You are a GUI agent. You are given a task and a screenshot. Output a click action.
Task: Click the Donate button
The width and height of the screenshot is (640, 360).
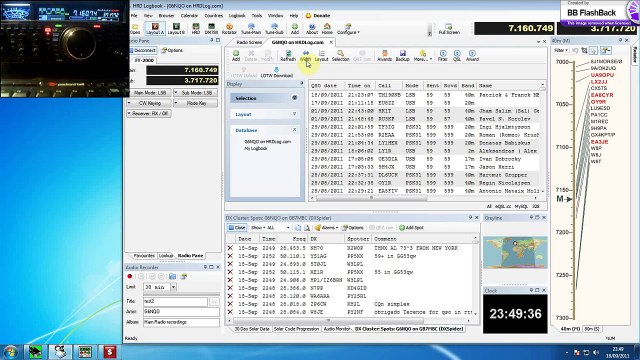(318, 16)
